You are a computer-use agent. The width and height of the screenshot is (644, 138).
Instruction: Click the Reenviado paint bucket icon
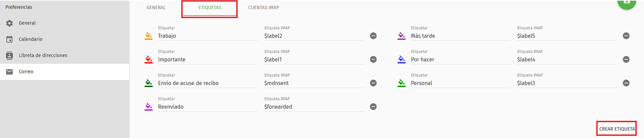(x=149, y=107)
